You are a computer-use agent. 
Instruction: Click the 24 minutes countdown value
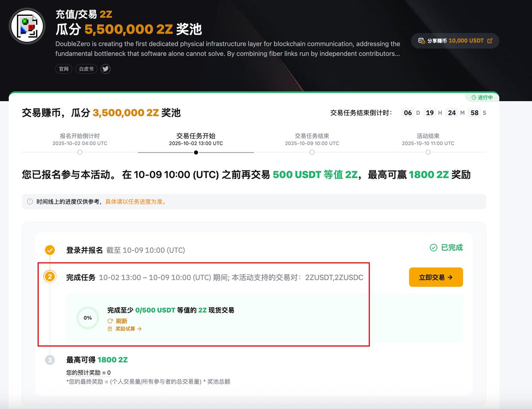pyautogui.click(x=452, y=113)
